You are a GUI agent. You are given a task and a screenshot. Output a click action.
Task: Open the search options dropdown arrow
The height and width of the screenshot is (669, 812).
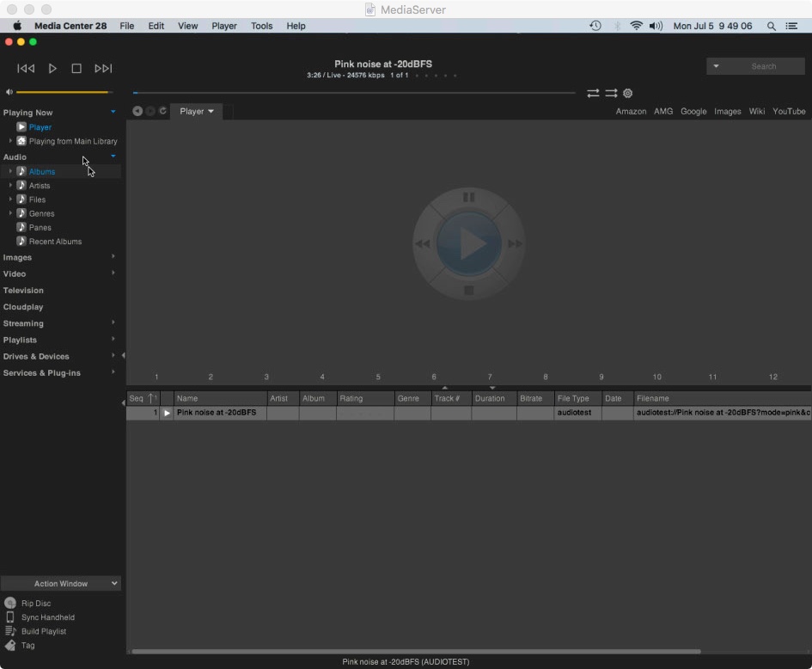716,66
